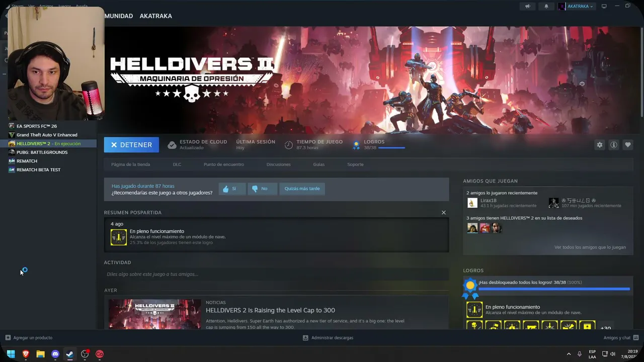Stop the game with DETENER button

(131, 145)
